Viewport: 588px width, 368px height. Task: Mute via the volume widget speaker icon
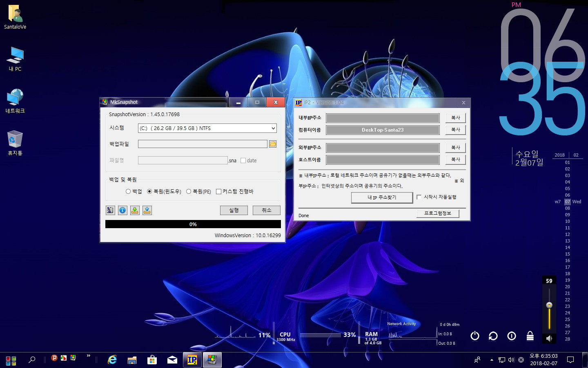pos(549,338)
